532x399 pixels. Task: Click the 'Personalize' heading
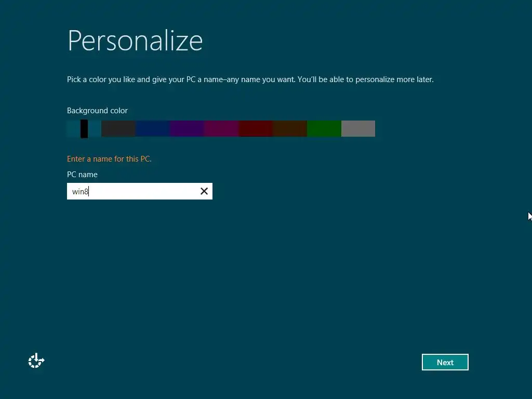(135, 41)
